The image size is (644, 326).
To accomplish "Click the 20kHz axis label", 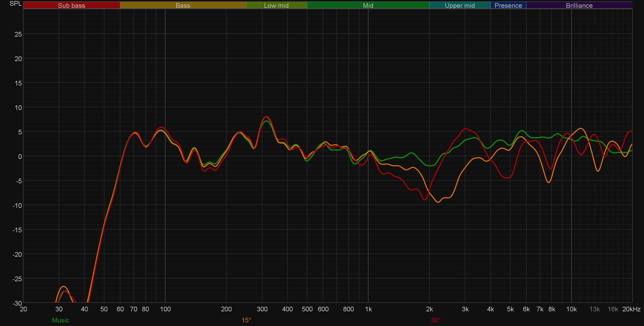I will pos(631,309).
